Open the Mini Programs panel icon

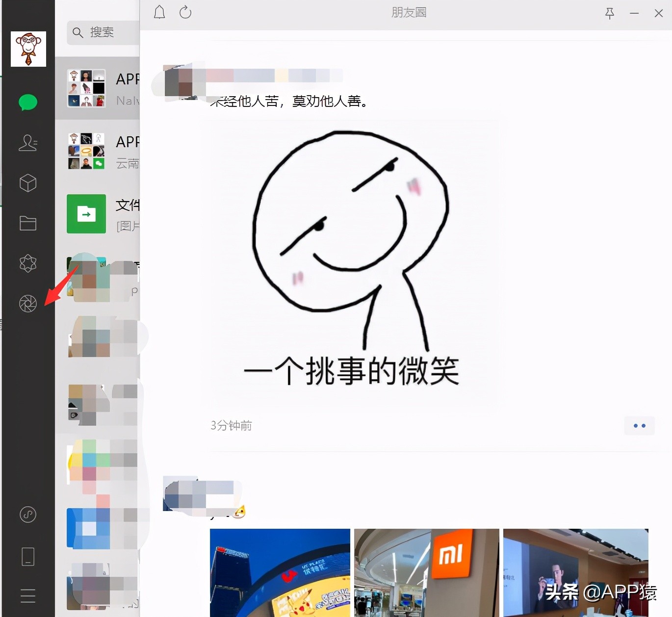pyautogui.click(x=28, y=263)
